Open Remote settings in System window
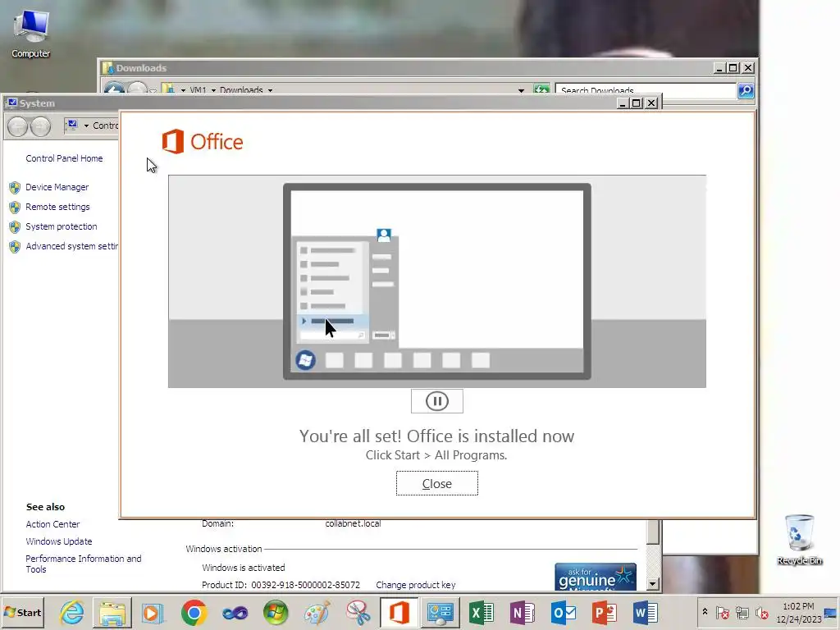 [x=58, y=207]
